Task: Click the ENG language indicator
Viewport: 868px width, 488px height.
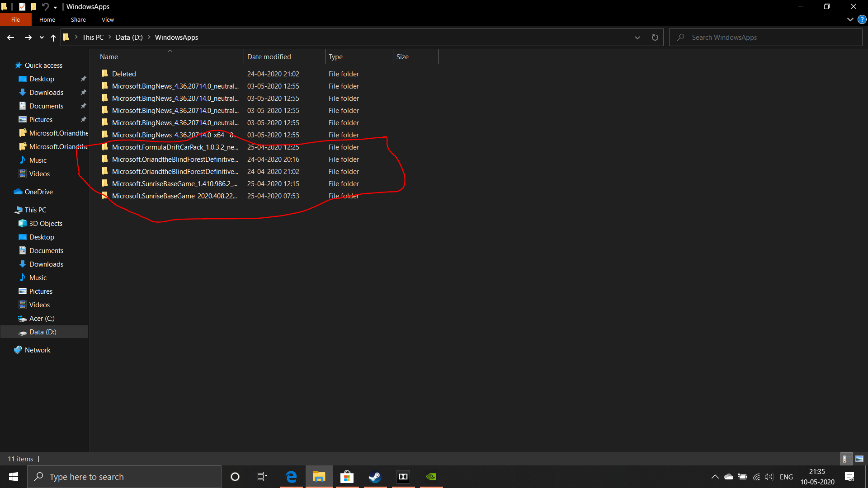Action: tap(786, 477)
